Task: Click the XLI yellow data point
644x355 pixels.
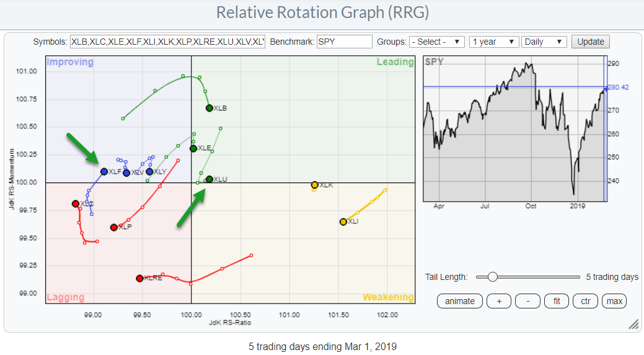Action: click(343, 222)
